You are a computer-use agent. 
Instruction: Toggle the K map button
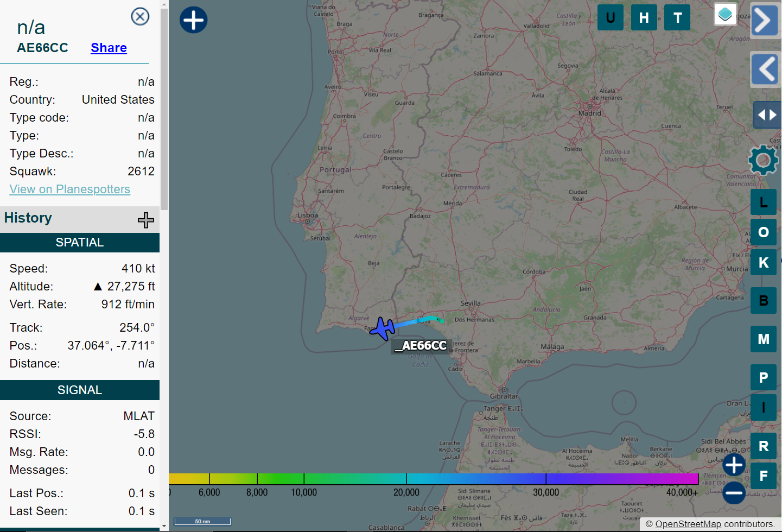point(764,262)
